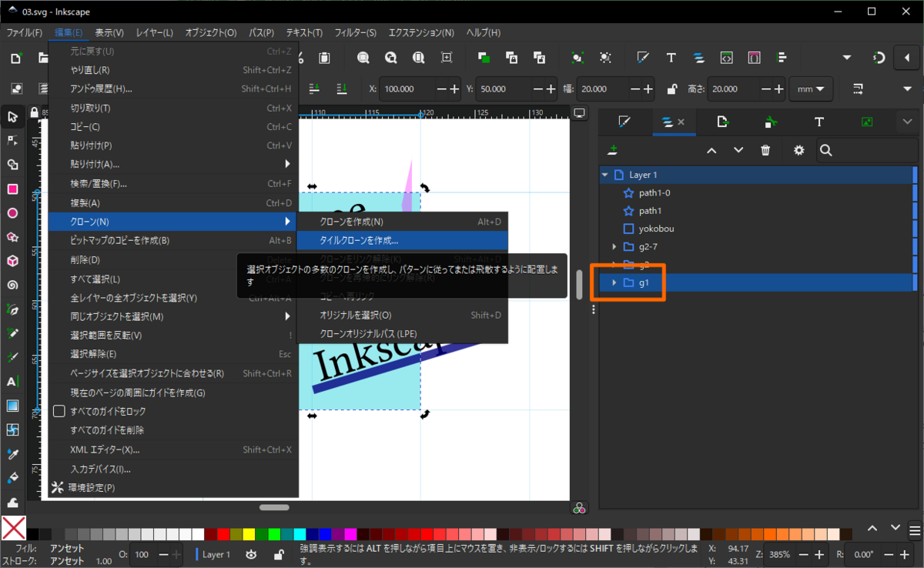Toggle display mode icon above canvas
924x568 pixels.
click(579, 114)
